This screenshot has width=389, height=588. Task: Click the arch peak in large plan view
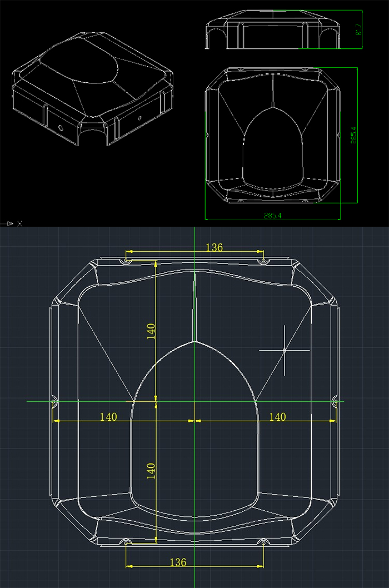[x=194, y=341]
